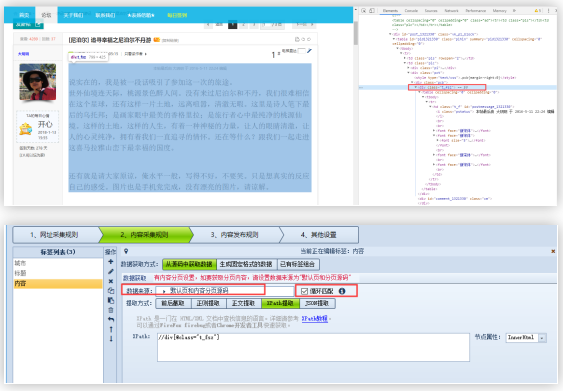Collapse the first tbody node in DevTools tree
Screen dimensions: 563x391
point(398,48)
